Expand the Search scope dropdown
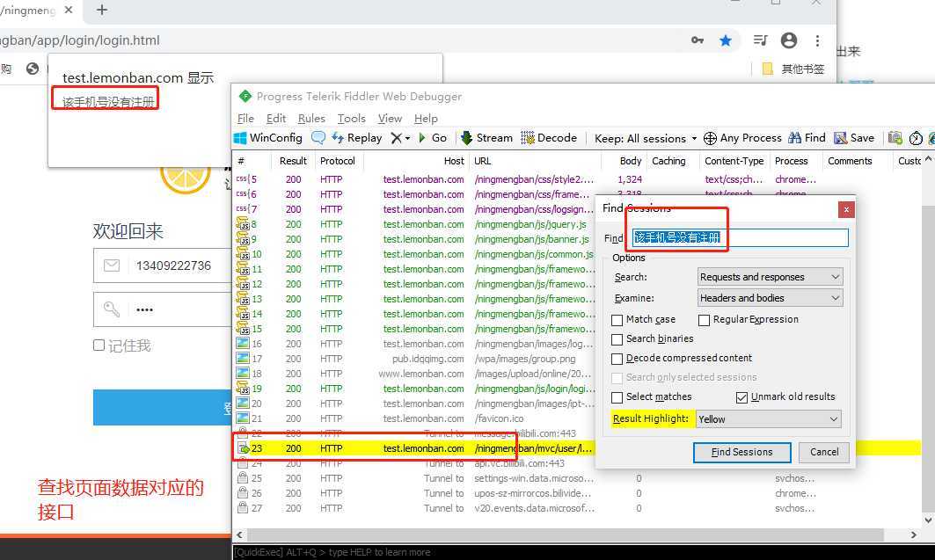This screenshot has height=560, width=935. tap(770, 277)
